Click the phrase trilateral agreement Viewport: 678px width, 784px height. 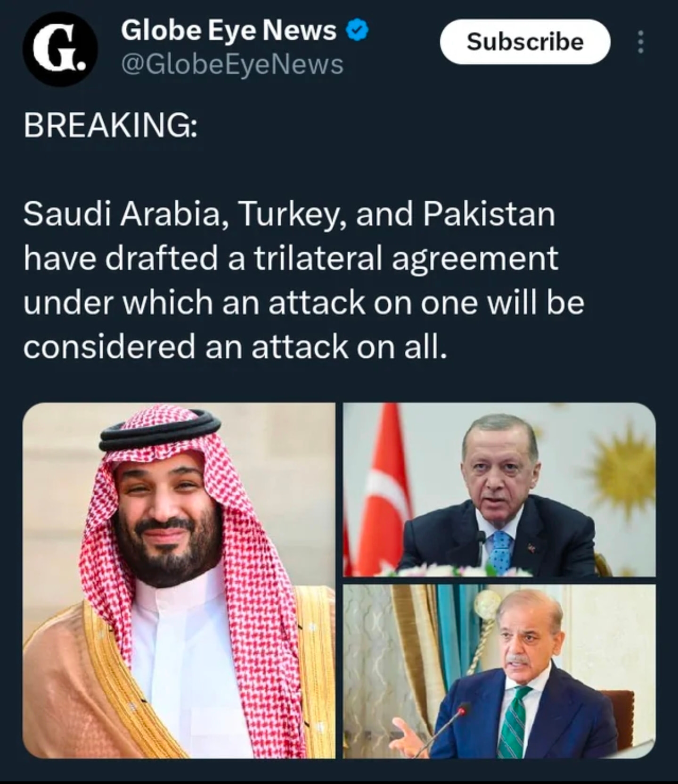click(406, 258)
